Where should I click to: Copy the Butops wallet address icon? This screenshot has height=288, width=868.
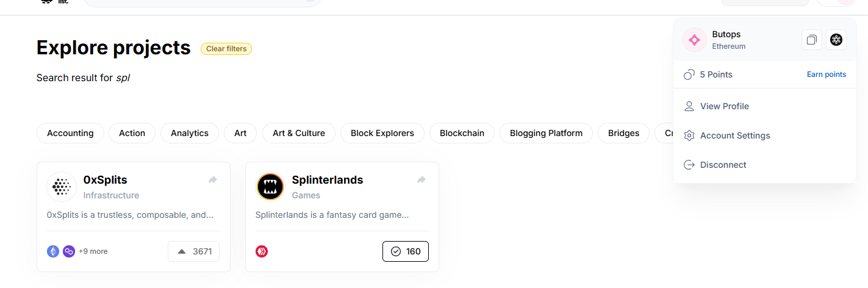tap(812, 40)
